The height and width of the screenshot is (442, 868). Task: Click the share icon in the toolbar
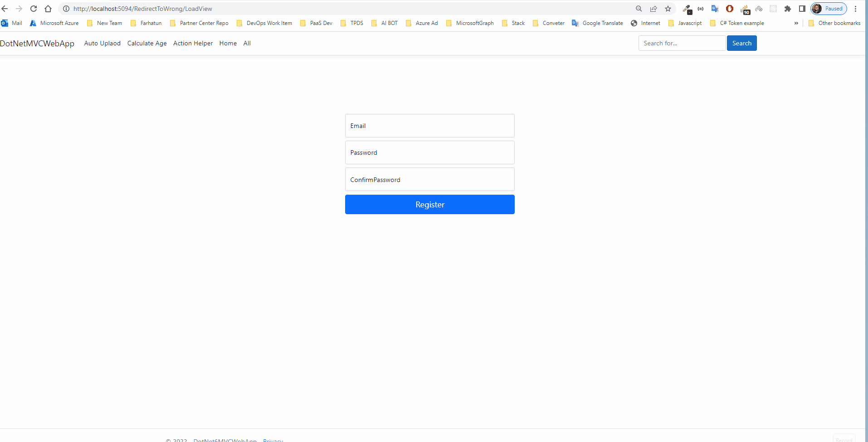pos(653,9)
